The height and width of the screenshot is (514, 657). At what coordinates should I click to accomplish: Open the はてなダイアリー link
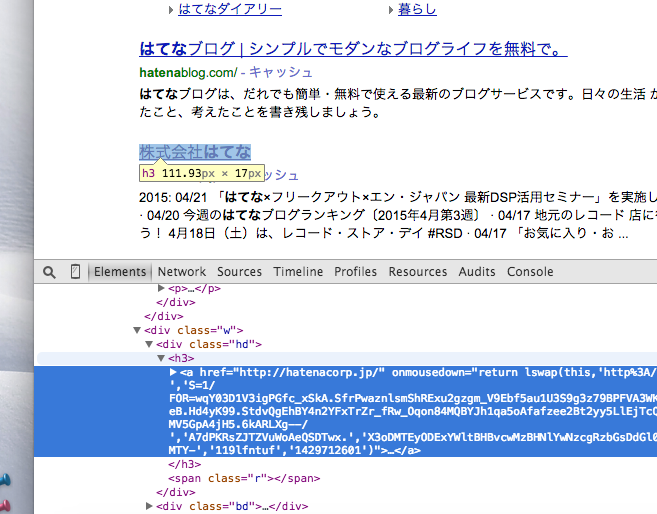[x=230, y=9]
